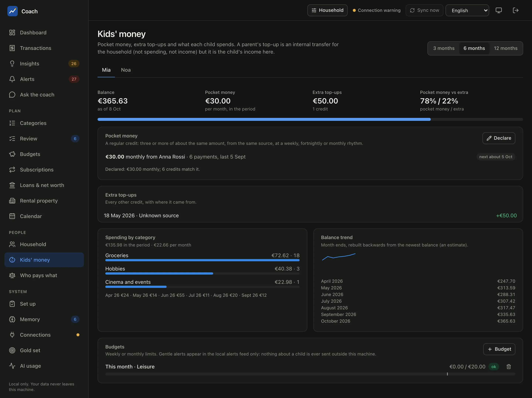This screenshot has width=532, height=398.
Task: Open AI usage page
Action: [44, 366]
